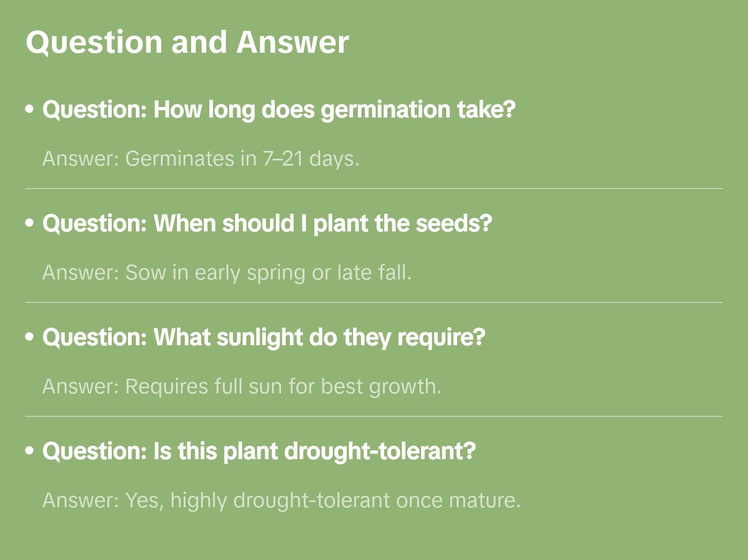The image size is (748, 560).
Task: Open the drought-tolerant question item
Action: [x=259, y=451]
